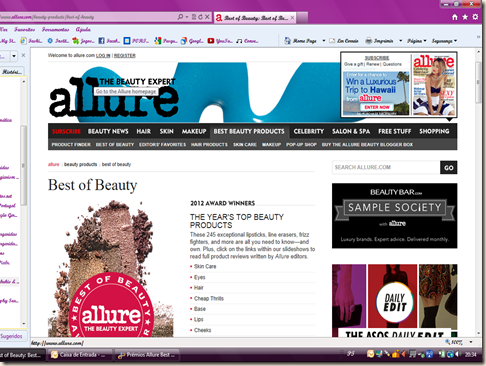This screenshot has width=486, height=366.
Task: Open the BEST BEAUTY PRODUCTS nav item
Action: pyautogui.click(x=249, y=131)
